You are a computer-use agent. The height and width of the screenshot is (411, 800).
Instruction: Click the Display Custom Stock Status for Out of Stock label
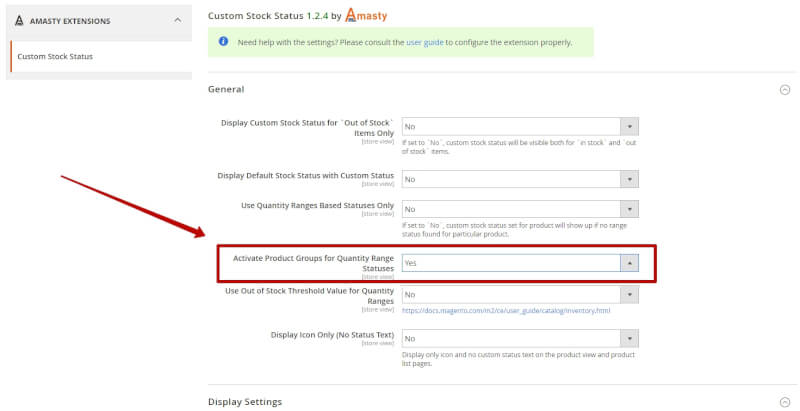pyautogui.click(x=307, y=127)
